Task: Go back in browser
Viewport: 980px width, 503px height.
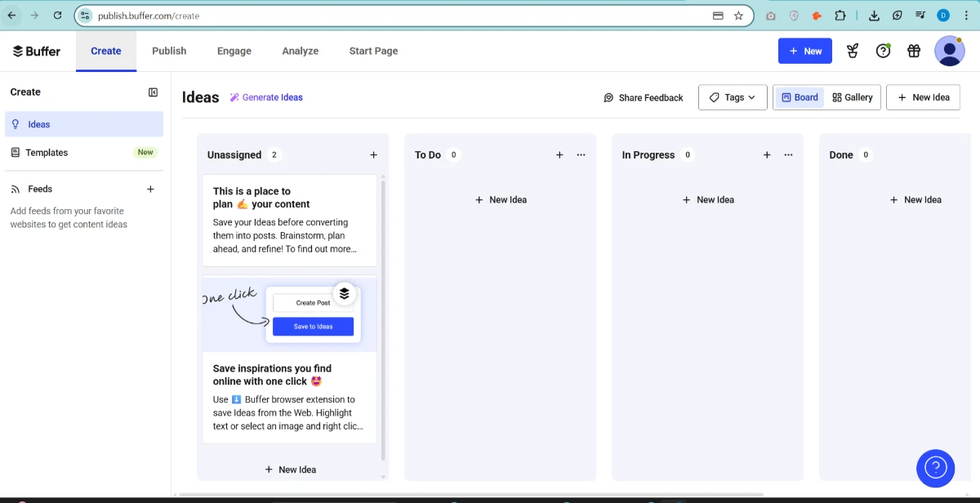Action: tap(11, 16)
